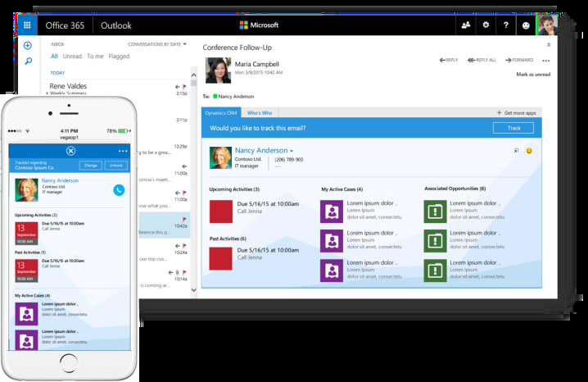Open third green Associated Opportunities icon
The width and height of the screenshot is (588, 382).
click(435, 271)
